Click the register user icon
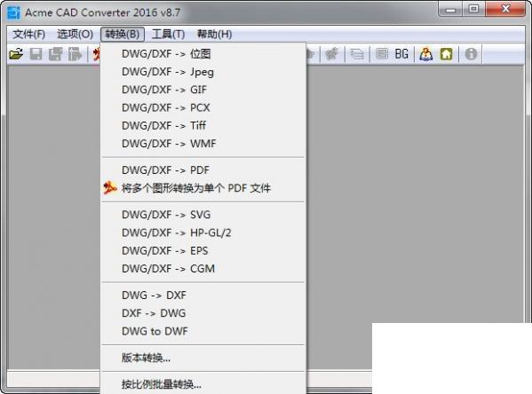This screenshot has height=394, width=532. 426,54
